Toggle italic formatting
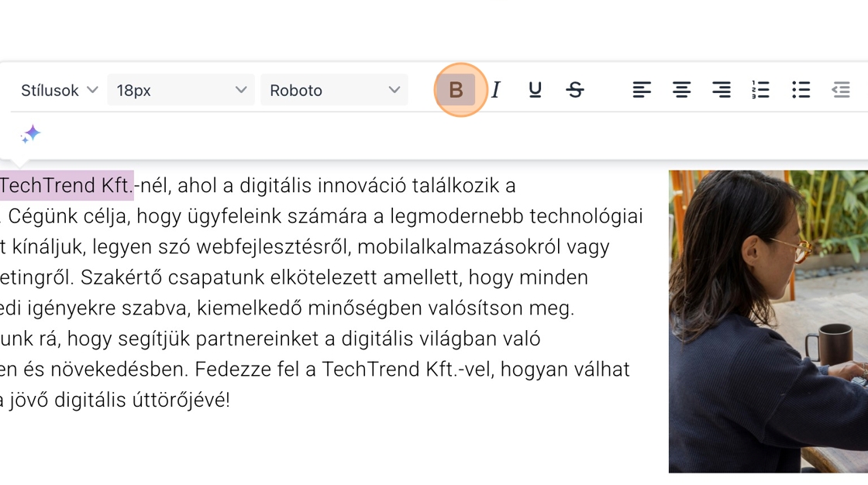Image resolution: width=868 pixels, height=485 pixels. click(496, 90)
